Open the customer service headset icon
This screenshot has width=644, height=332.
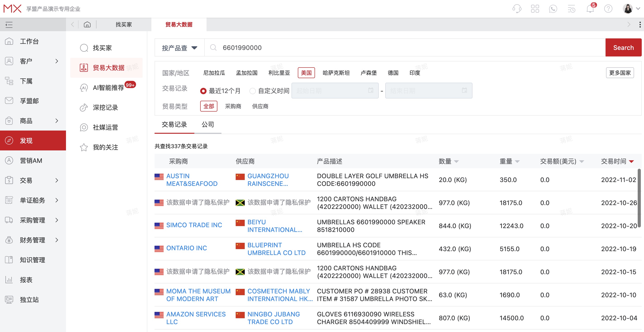(517, 9)
